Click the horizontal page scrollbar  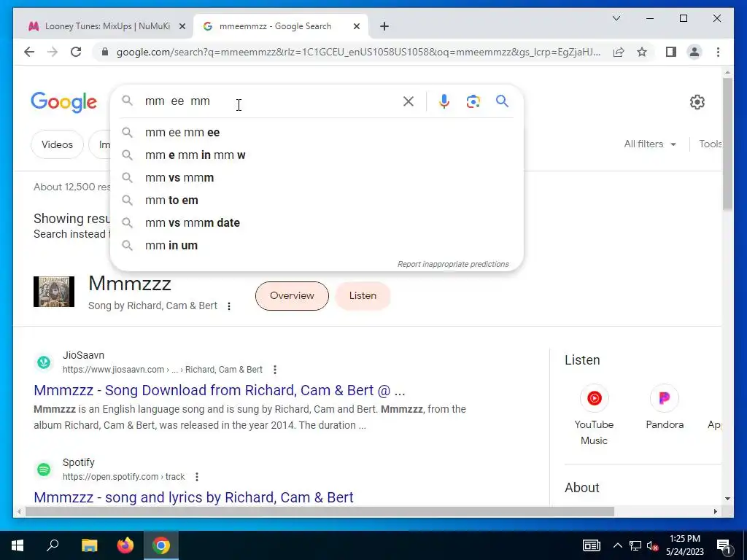(320, 511)
